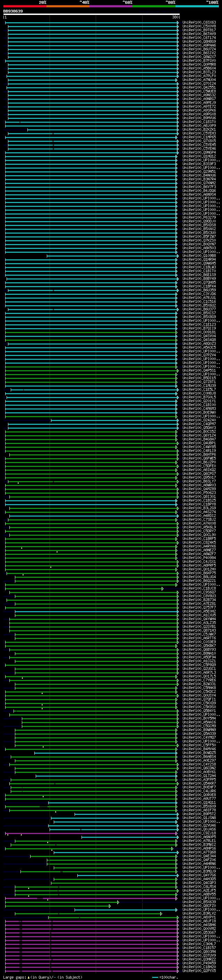Click UniRef100_B7FGV0 entry
Viewport: 222px width, 980px height.
pyautogui.click(x=199, y=60)
